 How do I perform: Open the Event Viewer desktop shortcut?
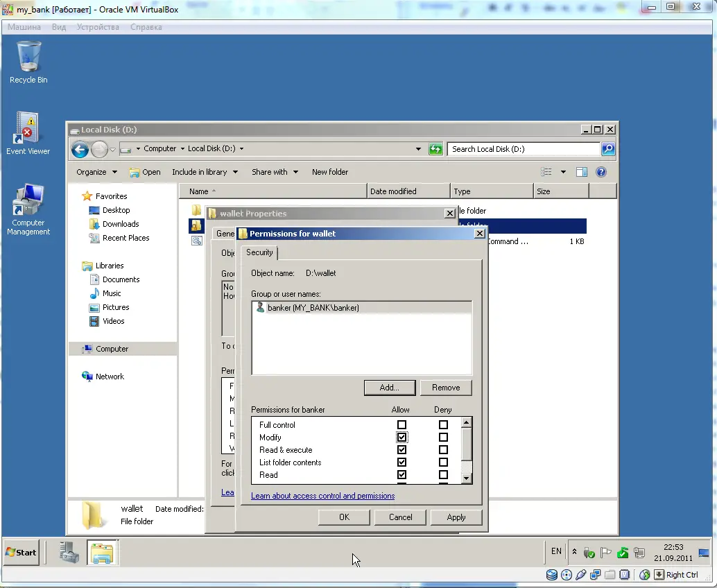(28, 133)
